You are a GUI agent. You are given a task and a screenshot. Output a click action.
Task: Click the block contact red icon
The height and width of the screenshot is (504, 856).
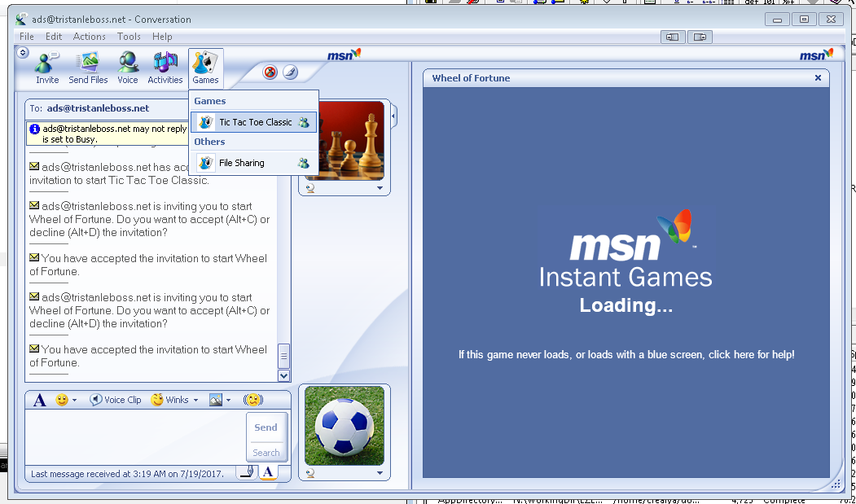click(270, 72)
